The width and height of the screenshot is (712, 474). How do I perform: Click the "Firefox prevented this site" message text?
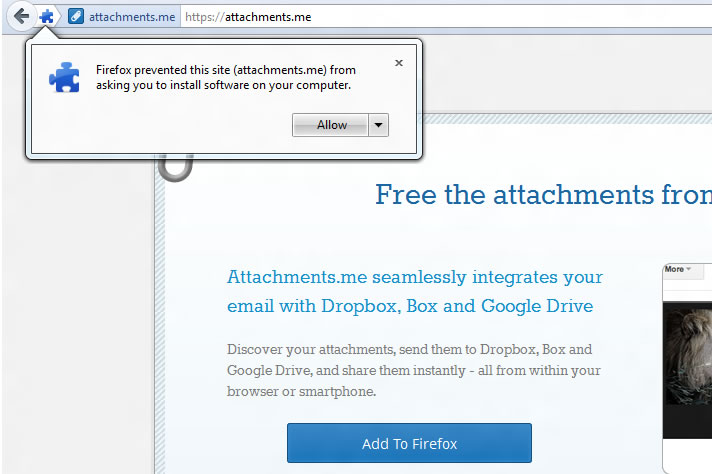pyautogui.click(x=226, y=77)
